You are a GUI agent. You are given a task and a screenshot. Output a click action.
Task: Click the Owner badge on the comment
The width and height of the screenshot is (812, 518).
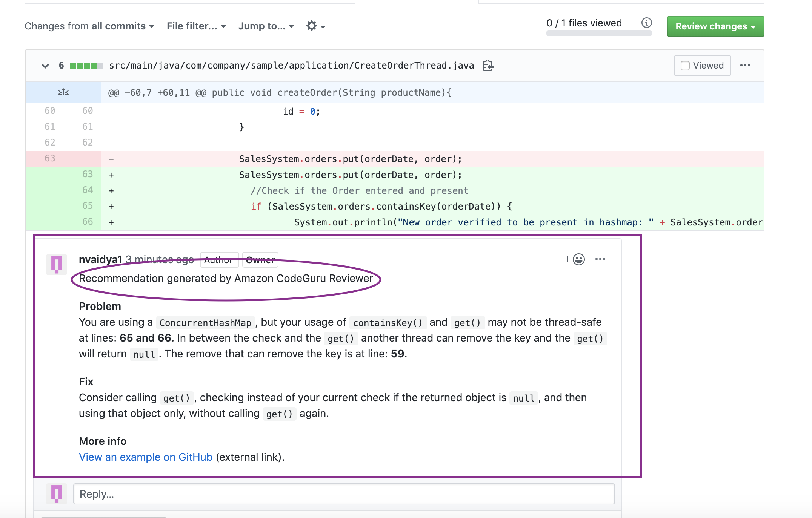pos(260,260)
